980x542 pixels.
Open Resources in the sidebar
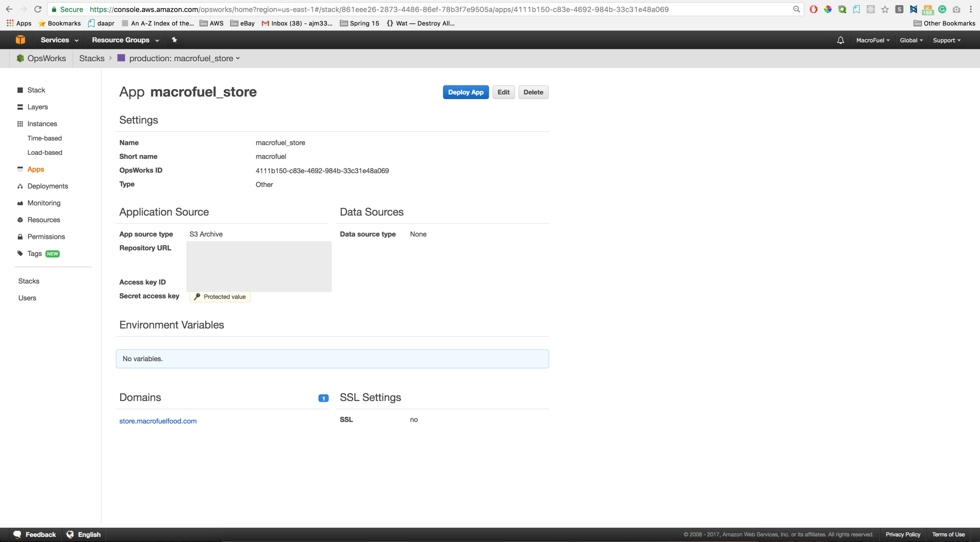[44, 220]
